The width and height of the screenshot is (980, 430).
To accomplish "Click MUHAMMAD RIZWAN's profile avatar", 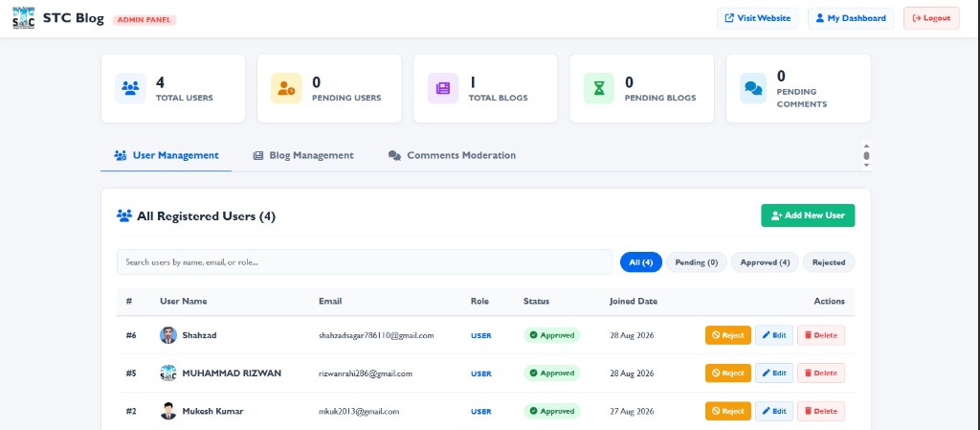I will click(x=168, y=373).
